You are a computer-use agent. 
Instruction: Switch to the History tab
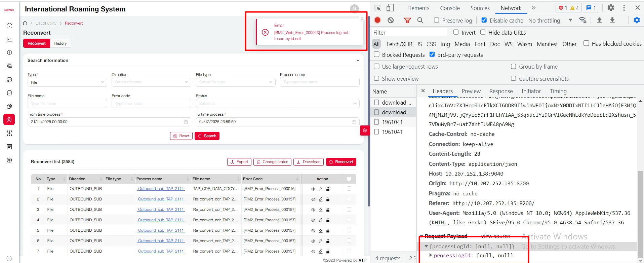pos(61,43)
